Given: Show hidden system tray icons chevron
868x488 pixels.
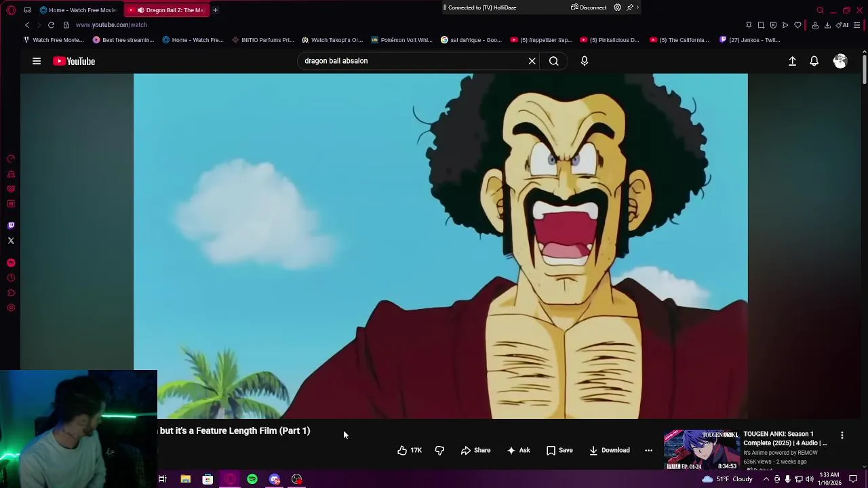Looking at the screenshot, I should click(x=766, y=479).
